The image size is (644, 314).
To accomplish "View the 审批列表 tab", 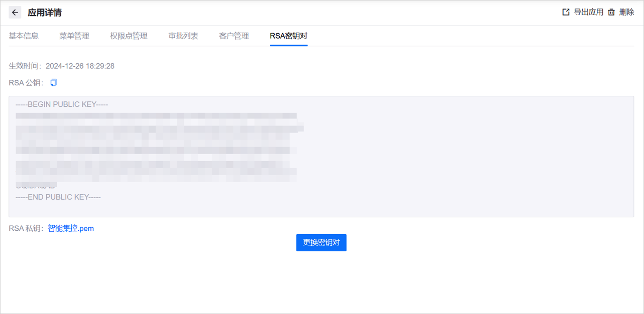I will tap(183, 36).
